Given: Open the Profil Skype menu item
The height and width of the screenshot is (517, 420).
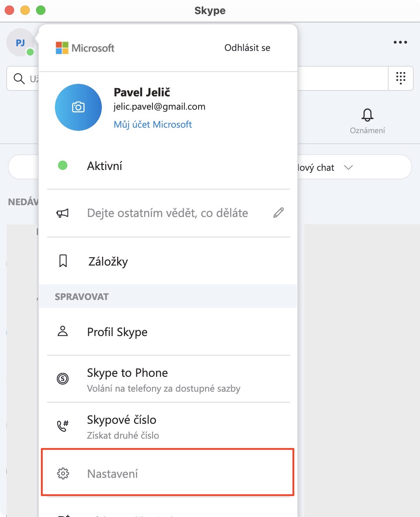Looking at the screenshot, I should [x=117, y=332].
